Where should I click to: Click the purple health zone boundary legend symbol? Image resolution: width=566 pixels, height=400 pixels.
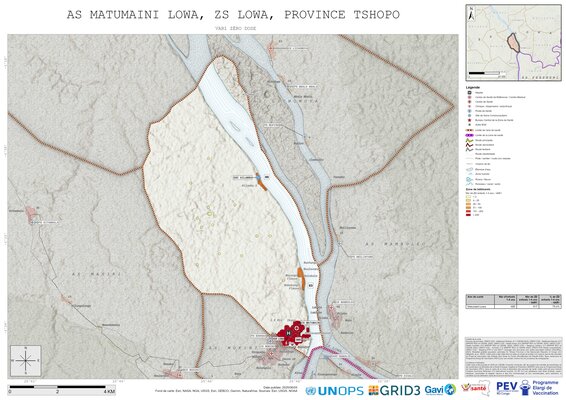point(469,135)
